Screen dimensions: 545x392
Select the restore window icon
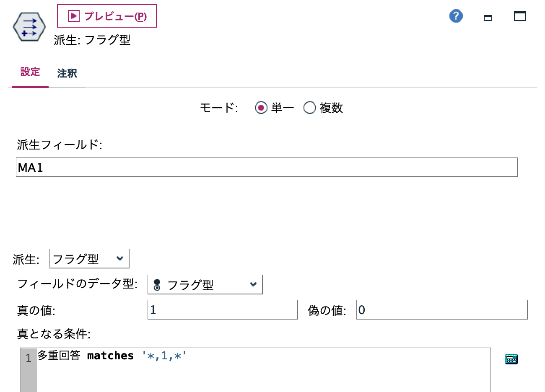(519, 16)
